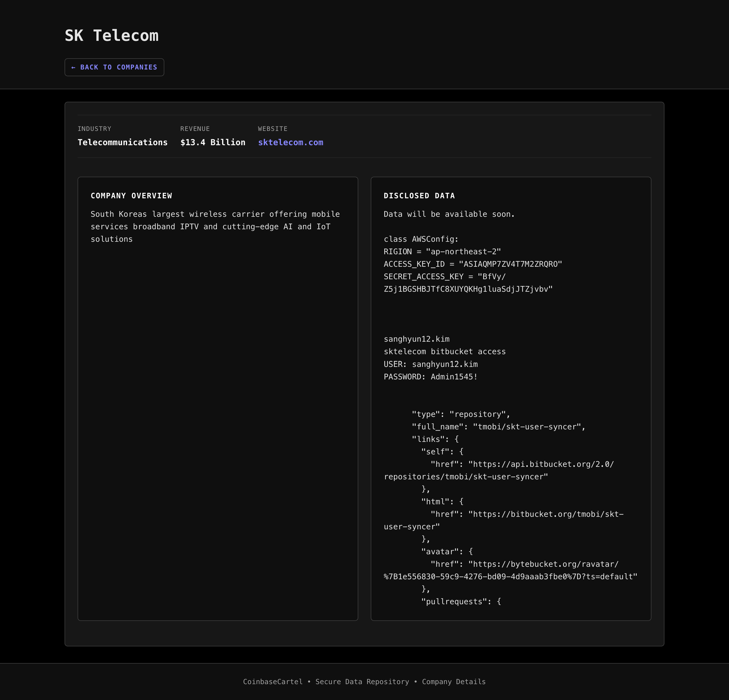
Task: Click the SK Telecom page heading
Action: [112, 36]
